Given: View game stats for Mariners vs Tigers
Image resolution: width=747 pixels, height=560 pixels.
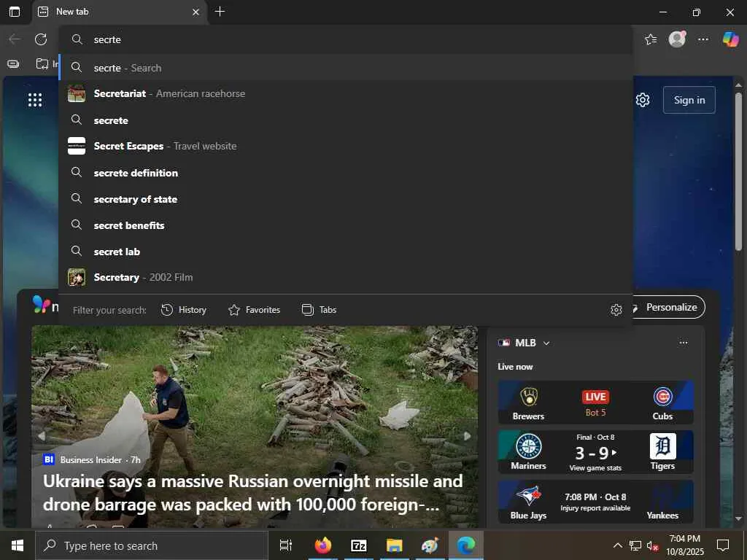Looking at the screenshot, I should [x=595, y=468].
